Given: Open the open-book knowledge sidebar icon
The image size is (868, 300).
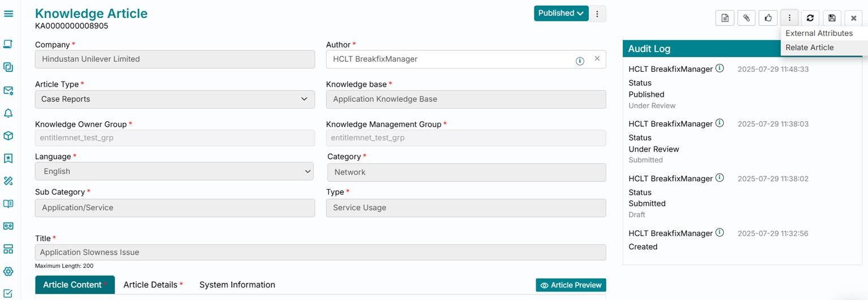Looking at the screenshot, I should pos(8,204).
